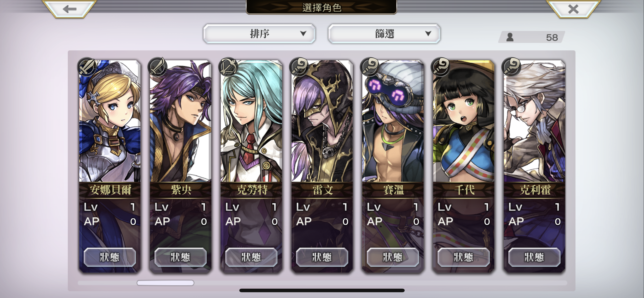Viewport: 644px width, 298px height.
Task: Click the sword class icon on 紫央's card
Action: point(157,67)
